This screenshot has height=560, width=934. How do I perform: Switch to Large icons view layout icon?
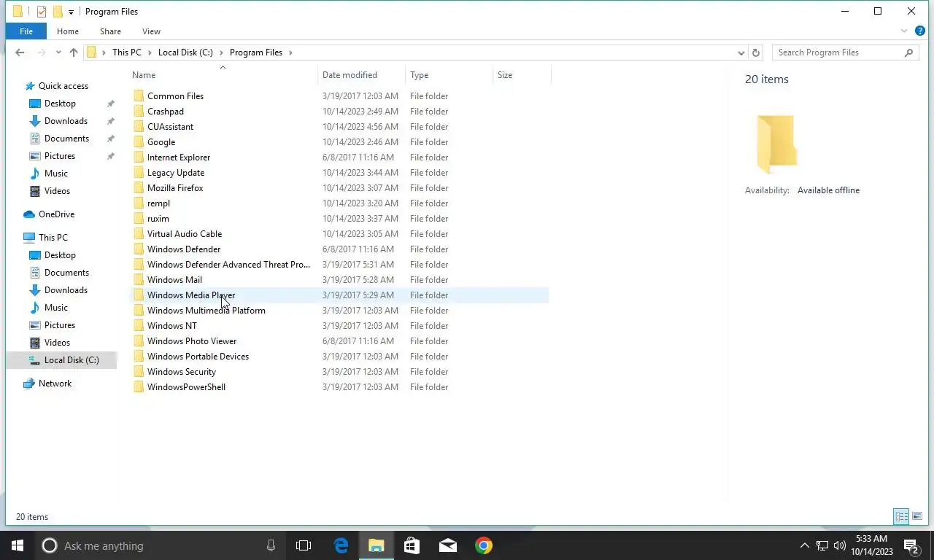[x=917, y=516]
